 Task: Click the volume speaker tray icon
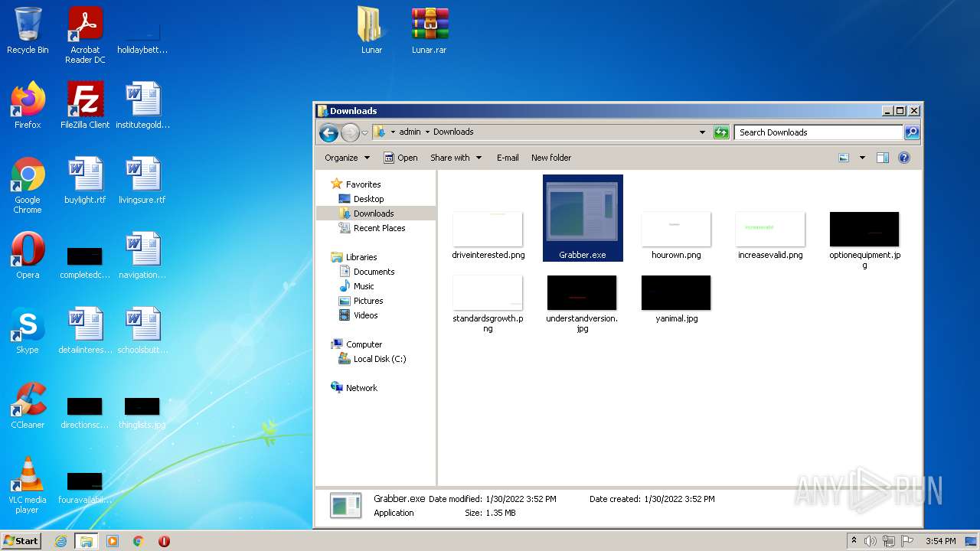pyautogui.click(x=871, y=541)
